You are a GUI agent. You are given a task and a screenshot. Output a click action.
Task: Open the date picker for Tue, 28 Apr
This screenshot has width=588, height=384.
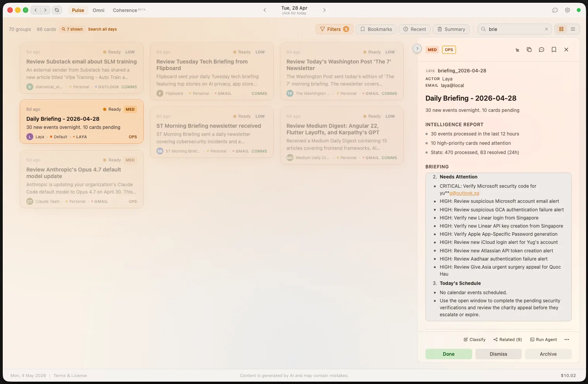pyautogui.click(x=294, y=10)
